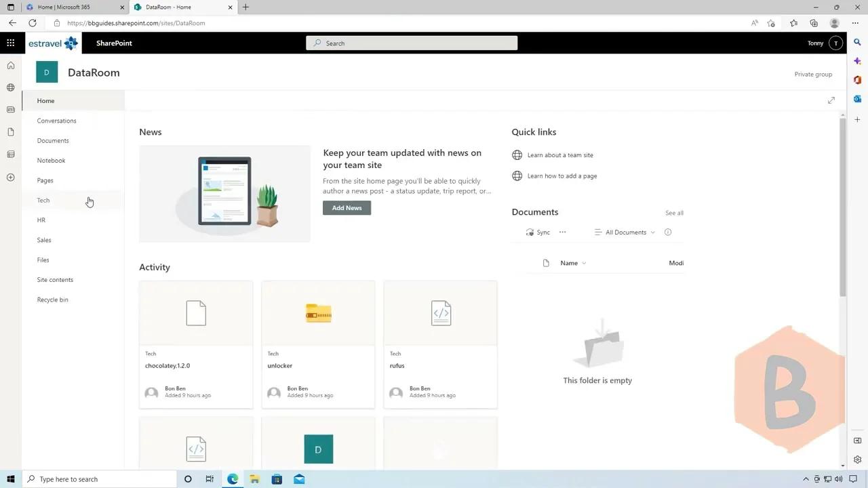This screenshot has width=868, height=488.
Task: Open Copilot in the Edge sidebar
Action: pos(857,60)
